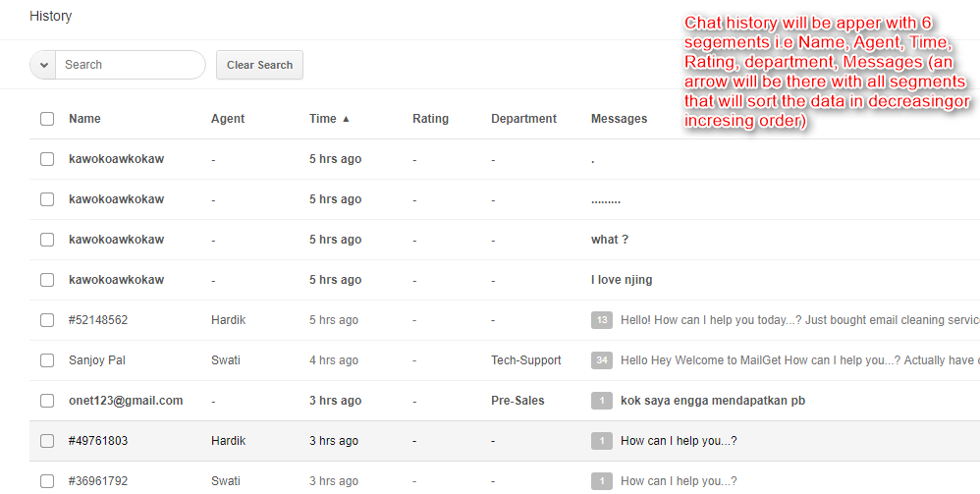The height and width of the screenshot is (494, 980).
Task: Sort by Messages column header
Action: tap(619, 119)
